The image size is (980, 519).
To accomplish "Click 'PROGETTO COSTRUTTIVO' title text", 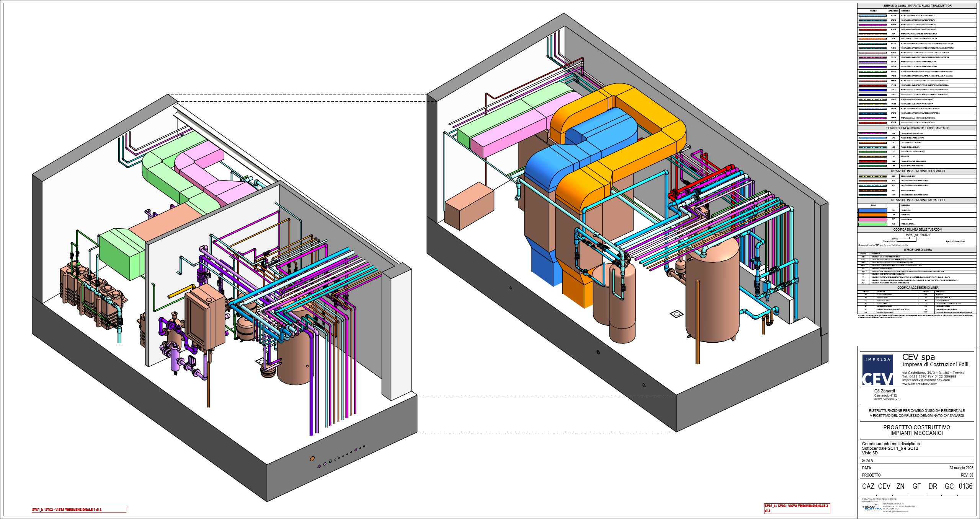I will [x=916, y=427].
